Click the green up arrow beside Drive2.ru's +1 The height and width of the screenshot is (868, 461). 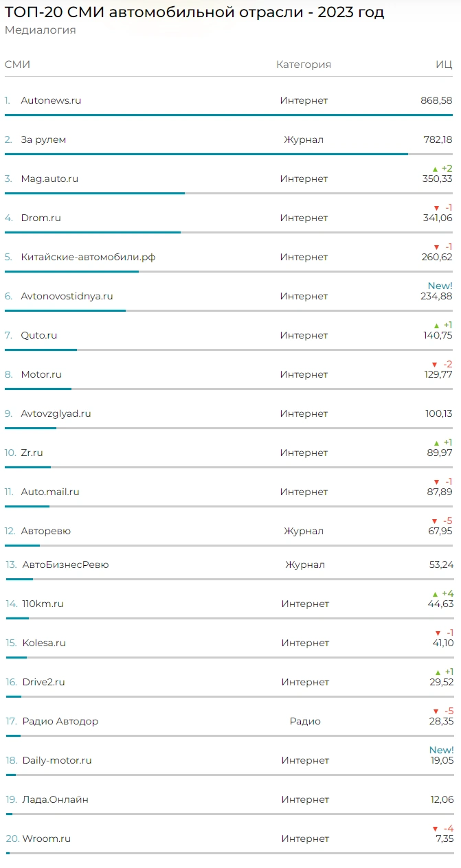click(x=436, y=672)
